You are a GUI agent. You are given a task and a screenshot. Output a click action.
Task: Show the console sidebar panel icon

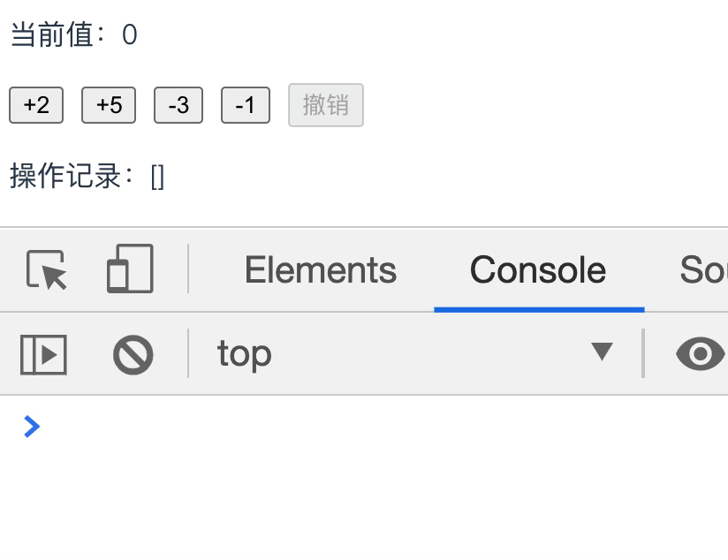(x=43, y=355)
